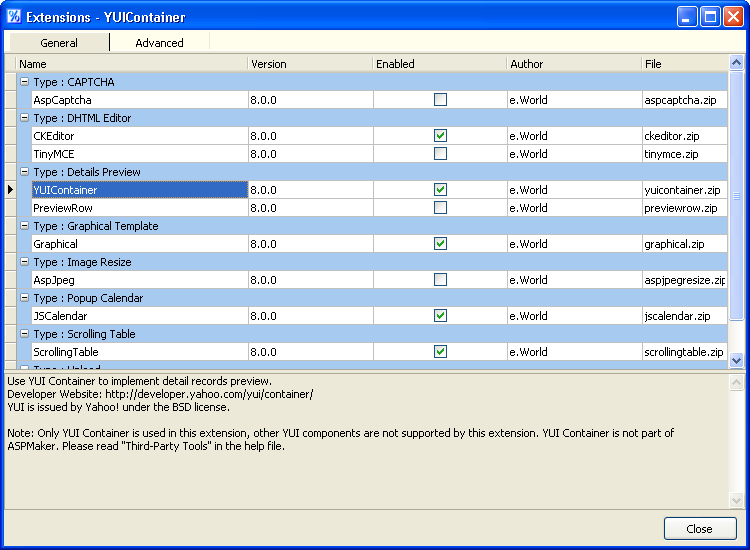Maximize the Extensions window
The image size is (750, 550).
[710, 17]
